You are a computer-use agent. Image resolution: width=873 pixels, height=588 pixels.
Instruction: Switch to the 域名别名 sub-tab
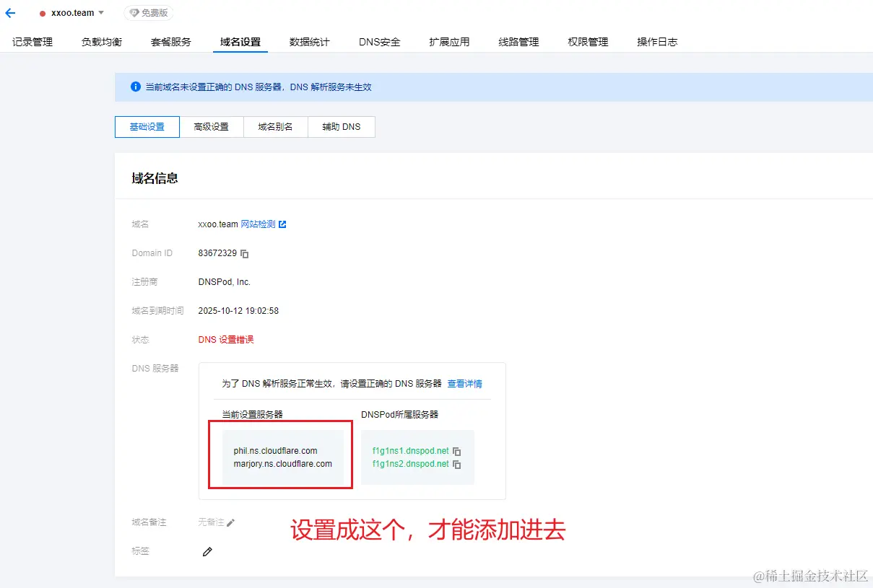click(275, 126)
